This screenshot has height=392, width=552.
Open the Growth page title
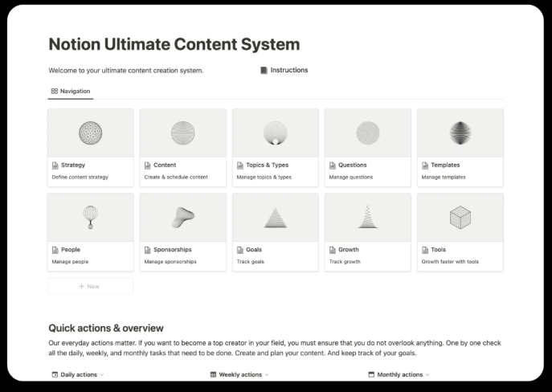pyautogui.click(x=349, y=250)
